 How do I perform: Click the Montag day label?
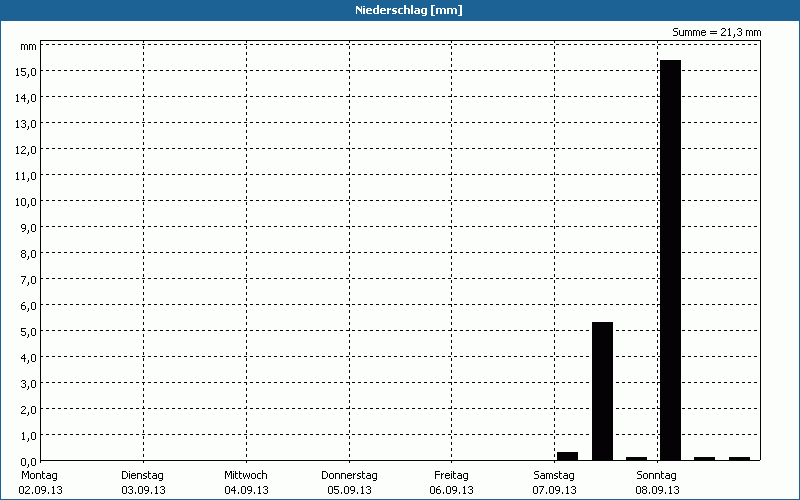[x=39, y=476]
